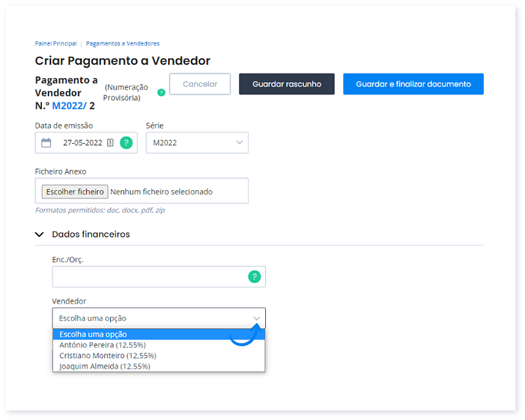Select the 'Escolha uma opção' list entry
This screenshot has height=420, width=525.
pos(93,334)
